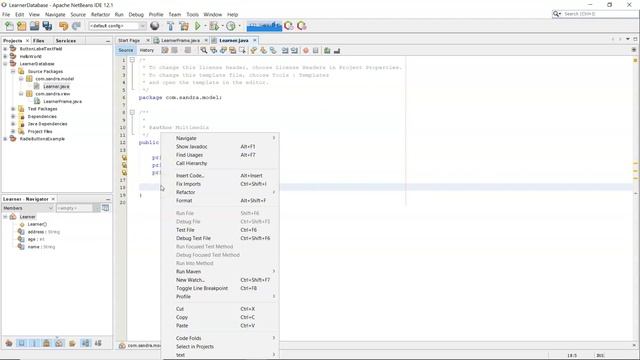Click the New File toolbar icon
The width and height of the screenshot is (640, 360).
9,26
